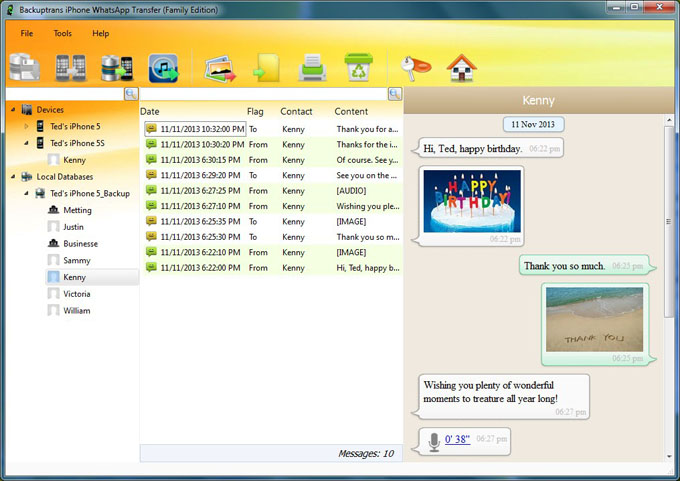Collapse Ted's iPhone 5S device node
Viewport: 680px width, 481px height.
[x=26, y=143]
